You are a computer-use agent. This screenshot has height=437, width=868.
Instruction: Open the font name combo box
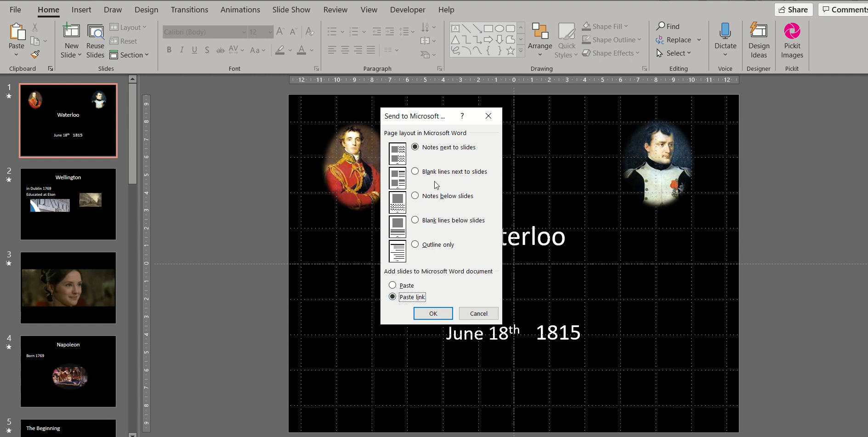click(205, 32)
